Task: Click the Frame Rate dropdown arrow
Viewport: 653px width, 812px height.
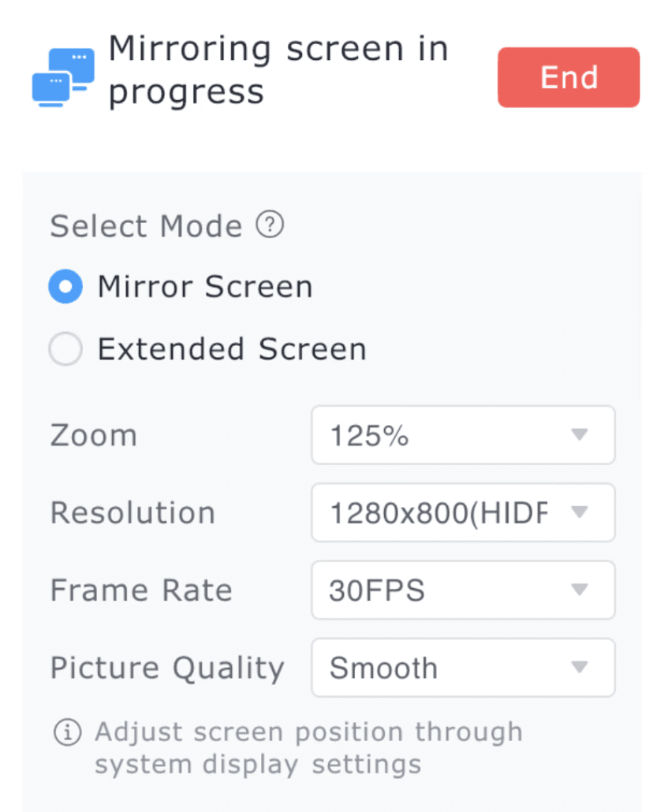Action: pos(580,590)
